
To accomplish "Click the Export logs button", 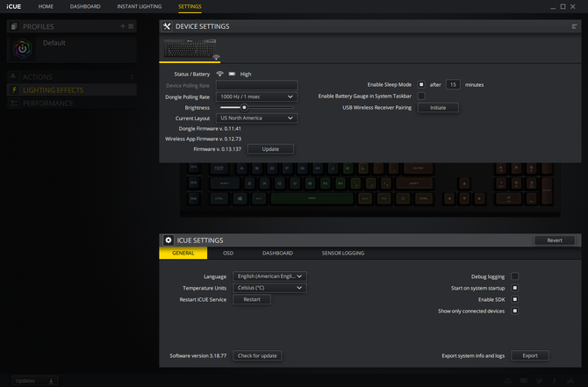I will pyautogui.click(x=530, y=355).
